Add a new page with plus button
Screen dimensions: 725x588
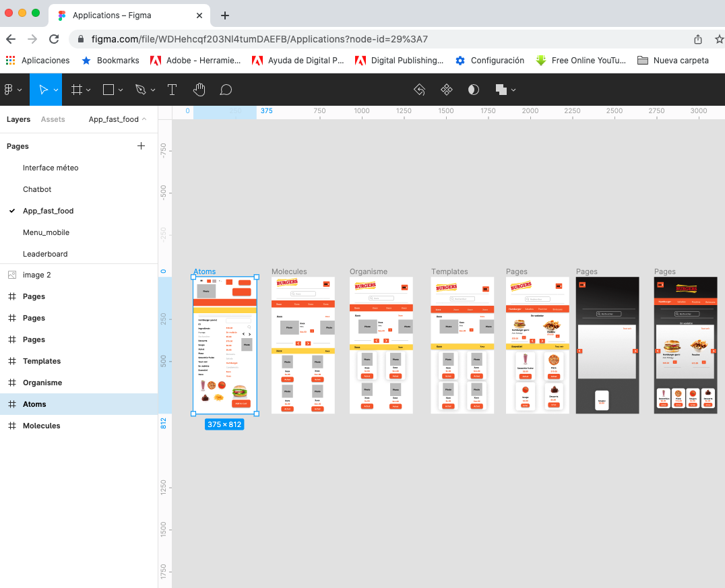pos(141,145)
